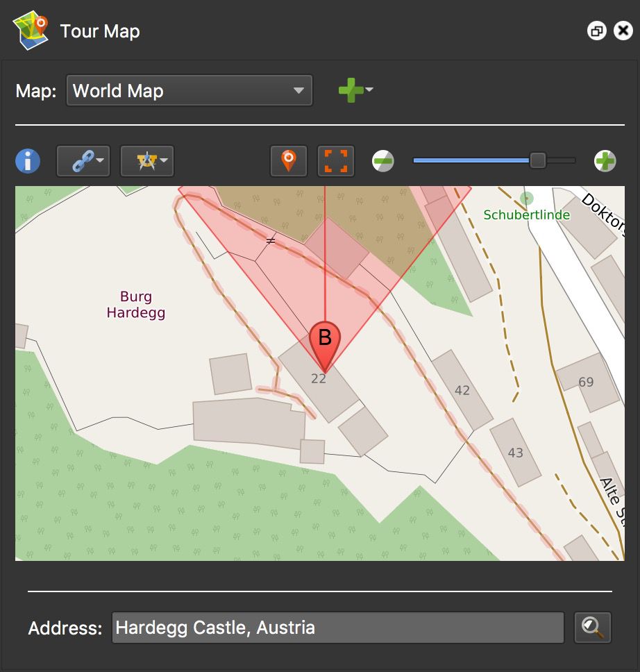Open the add map dropdown arrow
Viewport: 640px width, 672px height.
[x=369, y=91]
